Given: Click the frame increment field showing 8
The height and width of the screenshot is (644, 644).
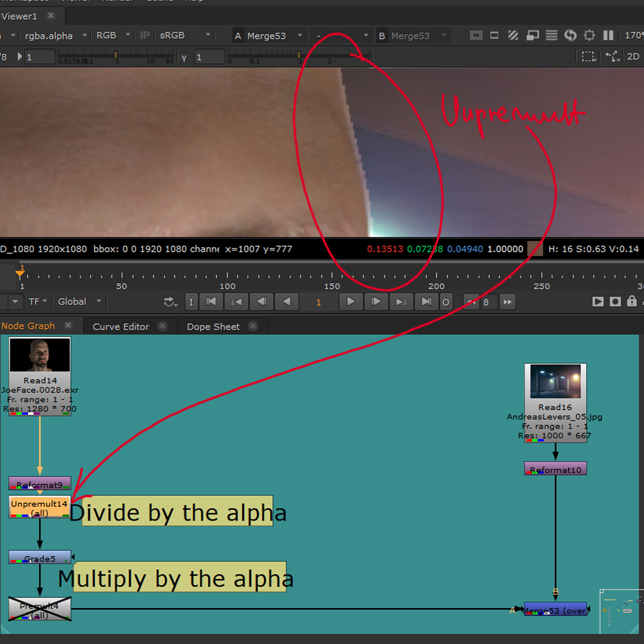Looking at the screenshot, I should tap(489, 302).
